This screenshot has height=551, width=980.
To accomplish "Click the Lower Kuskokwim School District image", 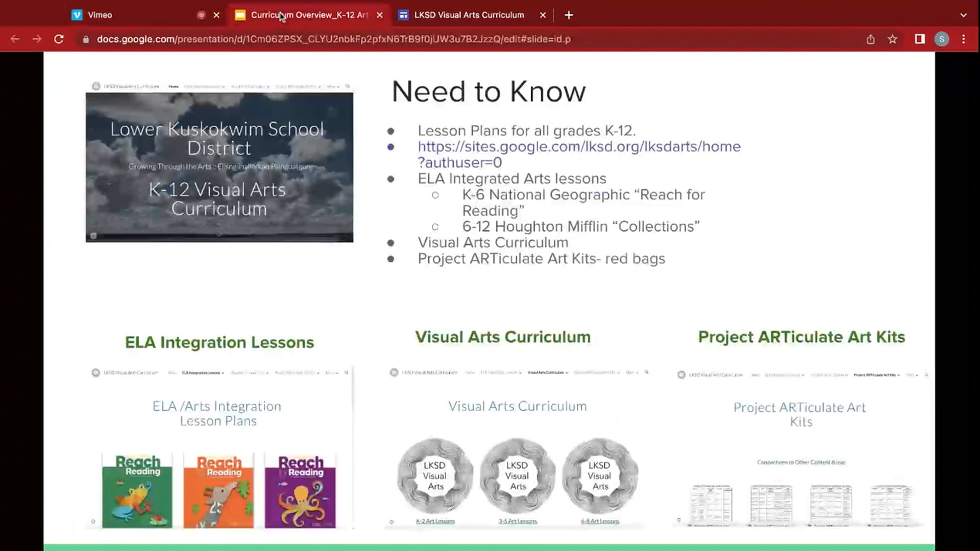I will click(219, 162).
